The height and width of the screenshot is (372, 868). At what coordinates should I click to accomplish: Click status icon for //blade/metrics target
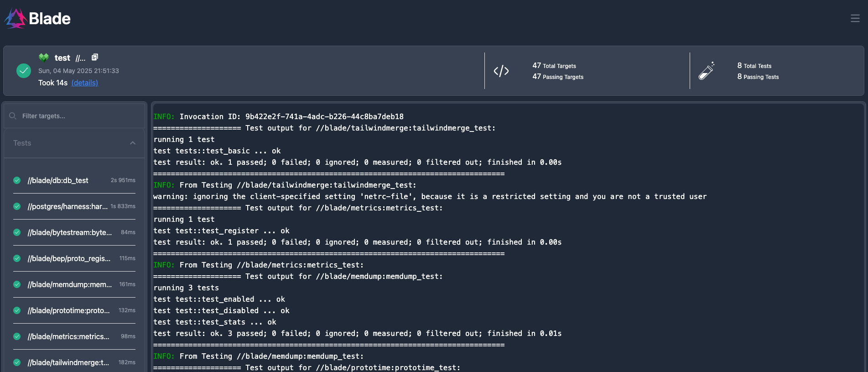click(17, 336)
